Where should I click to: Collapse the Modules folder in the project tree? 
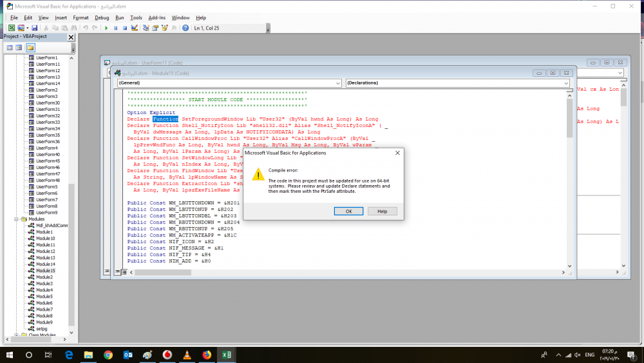[17, 219]
